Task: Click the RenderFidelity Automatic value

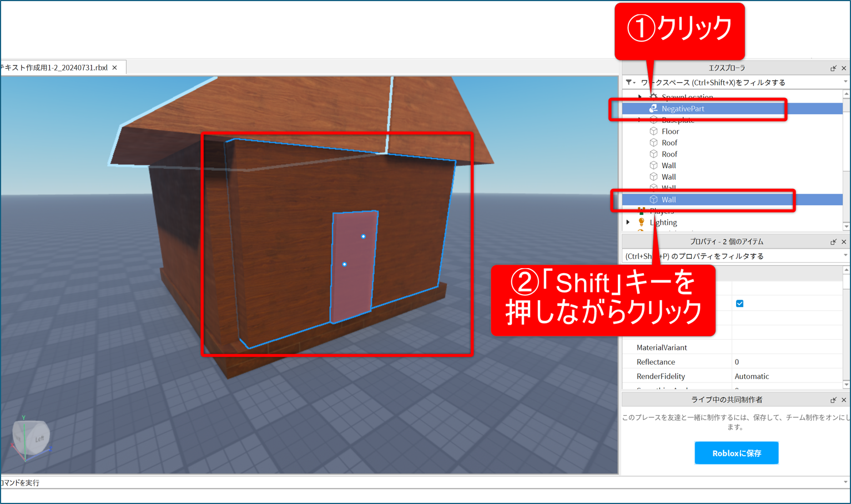Action: pos(752,376)
